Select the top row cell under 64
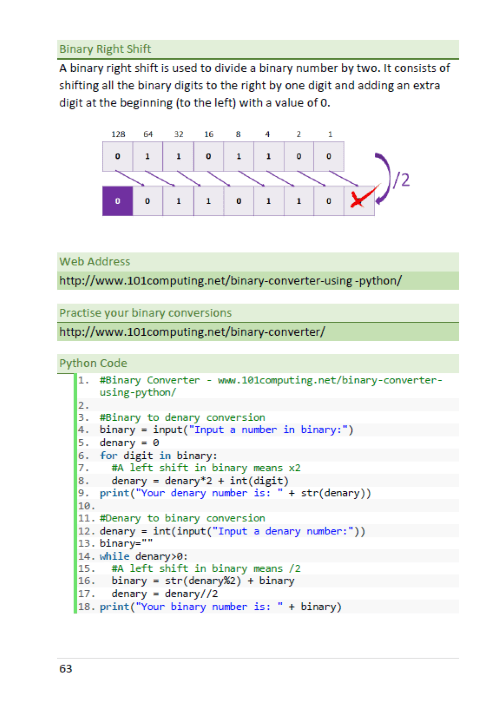 point(147,156)
